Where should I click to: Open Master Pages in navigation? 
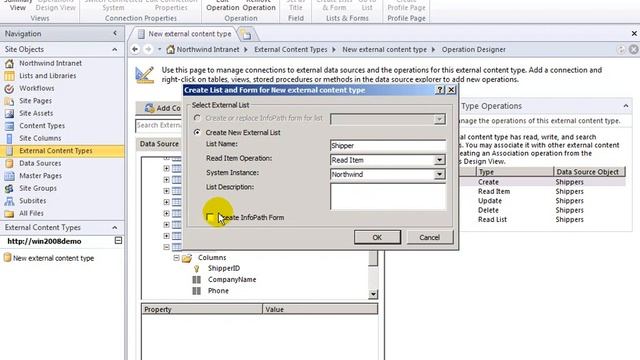pyautogui.click(x=40, y=176)
